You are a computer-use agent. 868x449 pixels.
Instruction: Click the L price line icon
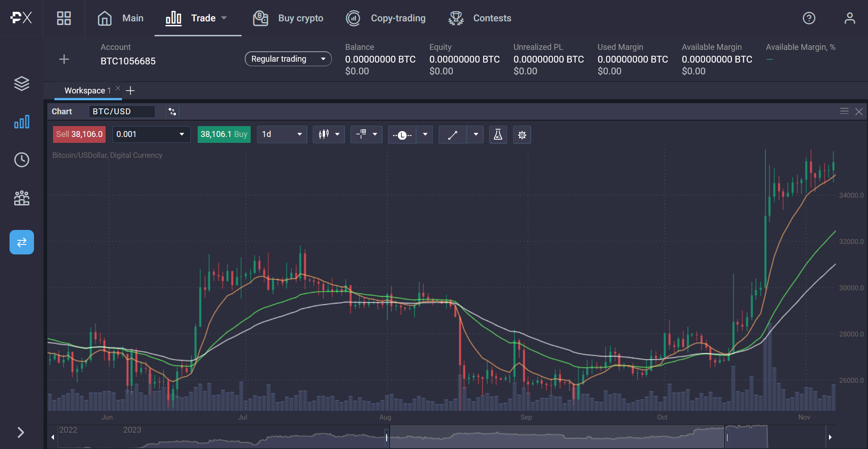pyautogui.click(x=402, y=135)
